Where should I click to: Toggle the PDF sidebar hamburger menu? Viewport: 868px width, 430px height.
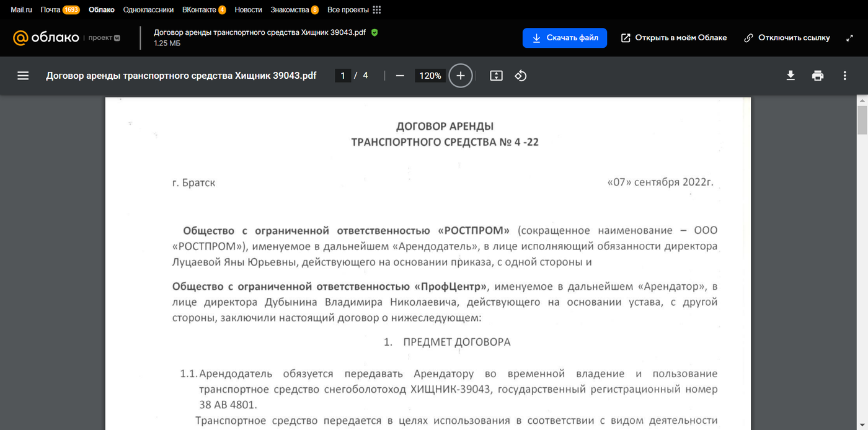[23, 76]
